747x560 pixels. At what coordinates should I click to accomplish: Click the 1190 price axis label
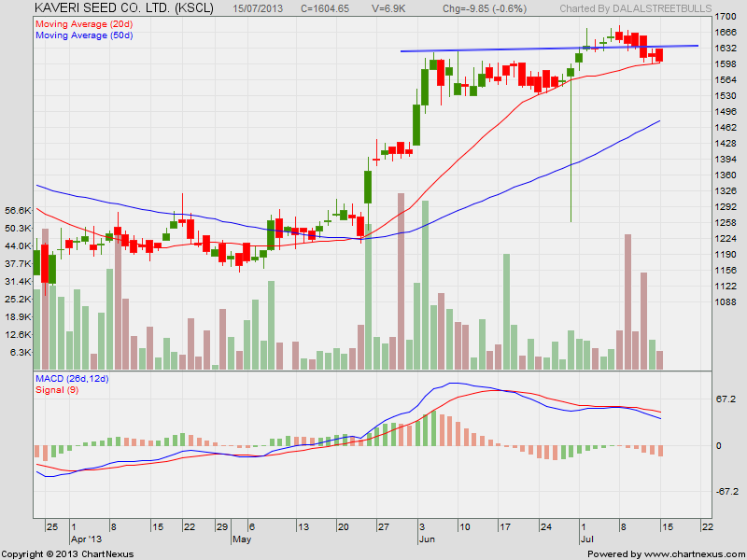pyautogui.click(x=726, y=254)
